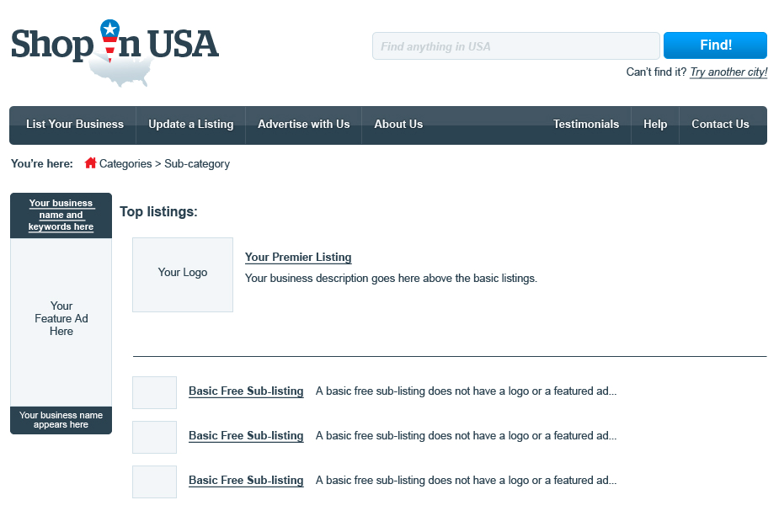Open the Testimonials page

[x=585, y=125]
